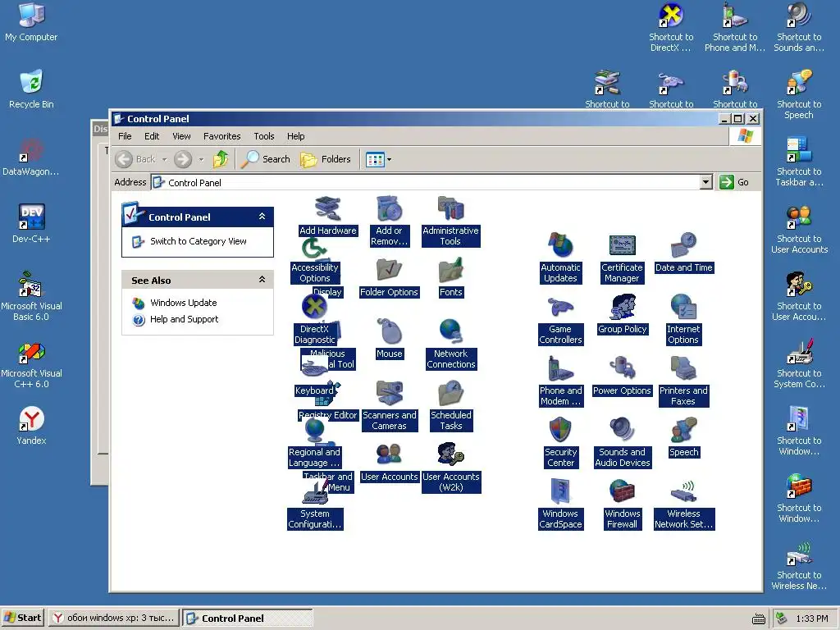Click the Go button

[734, 182]
